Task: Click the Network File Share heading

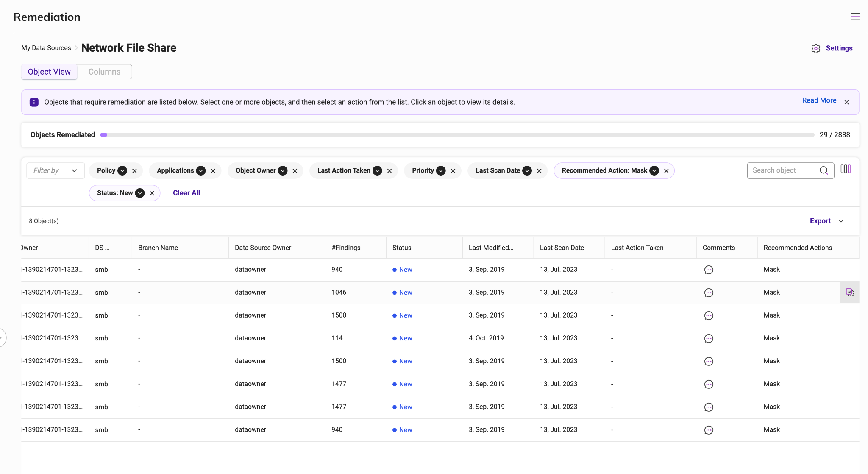Action: click(129, 48)
